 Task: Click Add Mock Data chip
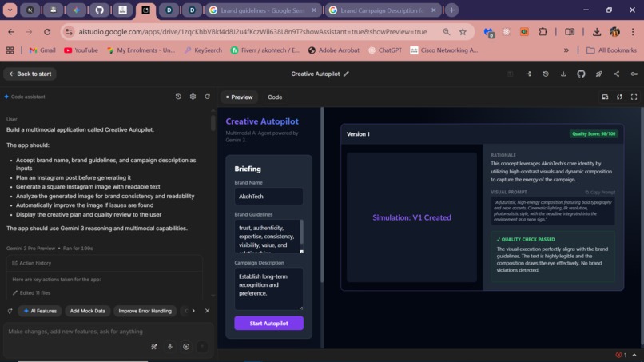pos(87,311)
